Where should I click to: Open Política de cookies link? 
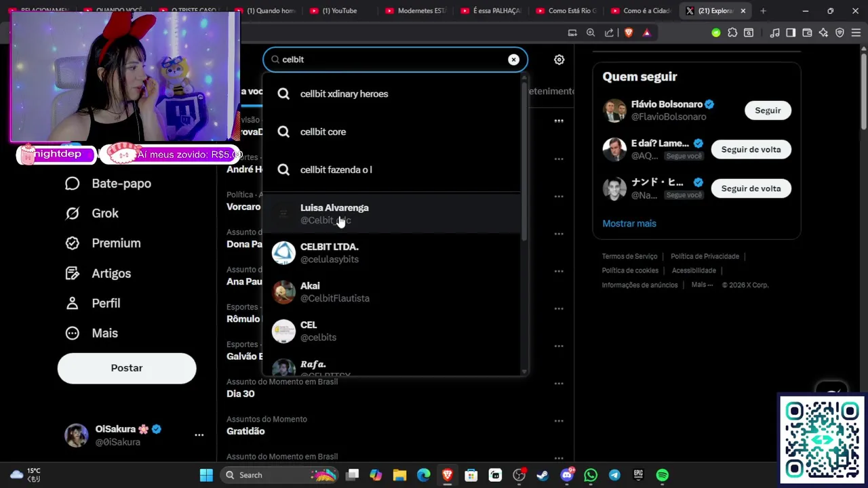[x=630, y=270]
